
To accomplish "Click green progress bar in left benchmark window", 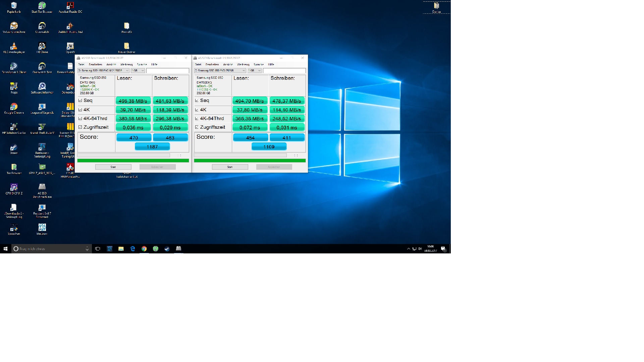I will pyautogui.click(x=133, y=161).
